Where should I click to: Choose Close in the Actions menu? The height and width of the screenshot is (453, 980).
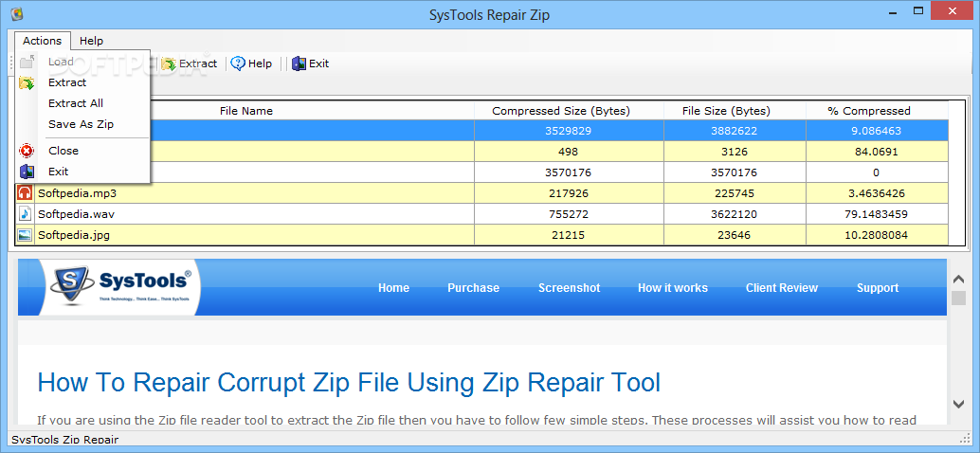[x=64, y=151]
